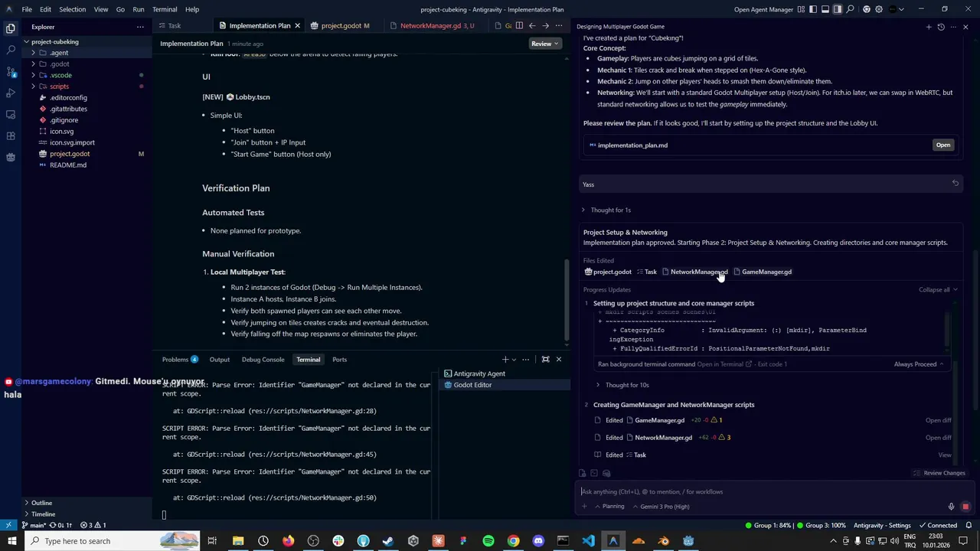Toggle the agent side panel layout icon
Image resolution: width=980 pixels, height=551 pixels.
[x=838, y=9]
